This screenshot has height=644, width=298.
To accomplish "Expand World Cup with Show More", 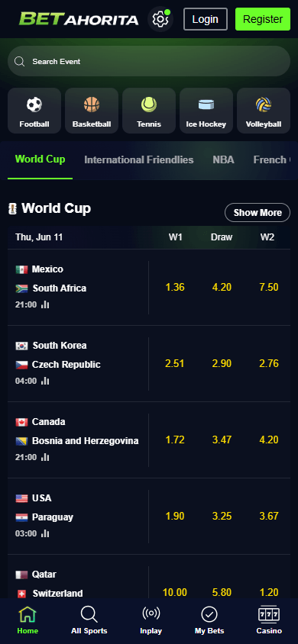I will point(258,212).
